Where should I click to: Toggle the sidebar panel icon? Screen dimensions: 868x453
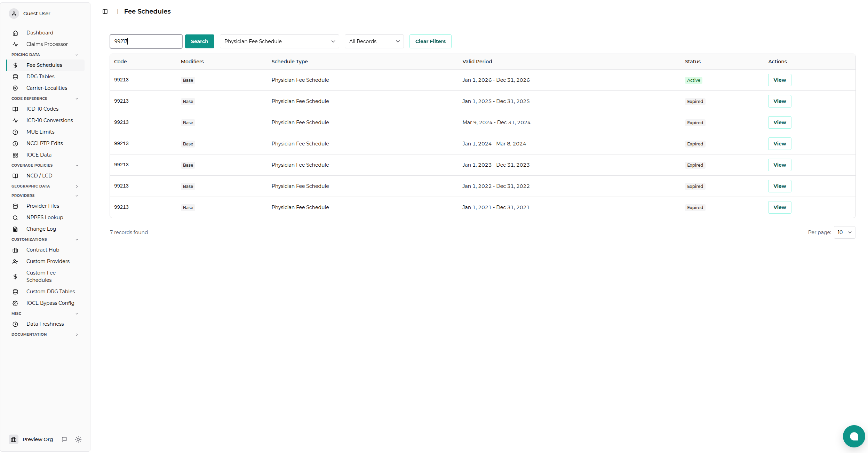[105, 11]
